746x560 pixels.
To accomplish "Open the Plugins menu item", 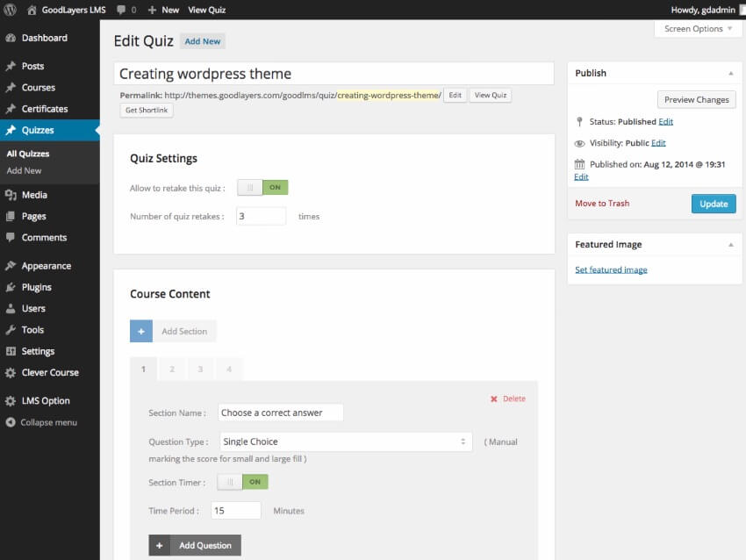I will (x=36, y=287).
